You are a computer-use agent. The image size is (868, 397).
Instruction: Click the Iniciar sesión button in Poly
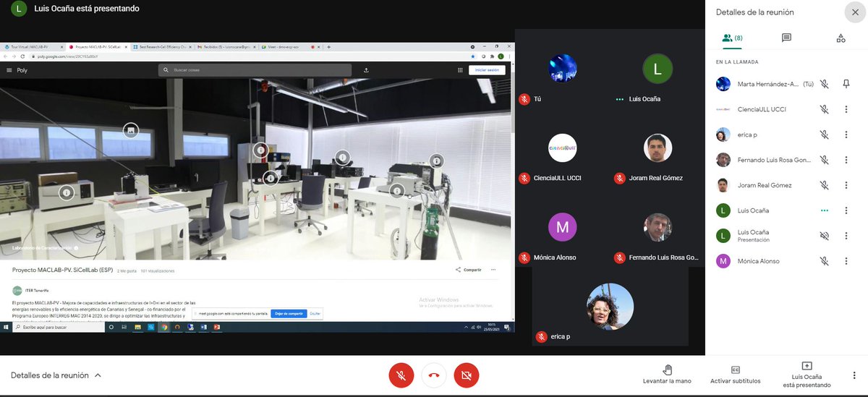[487, 70]
